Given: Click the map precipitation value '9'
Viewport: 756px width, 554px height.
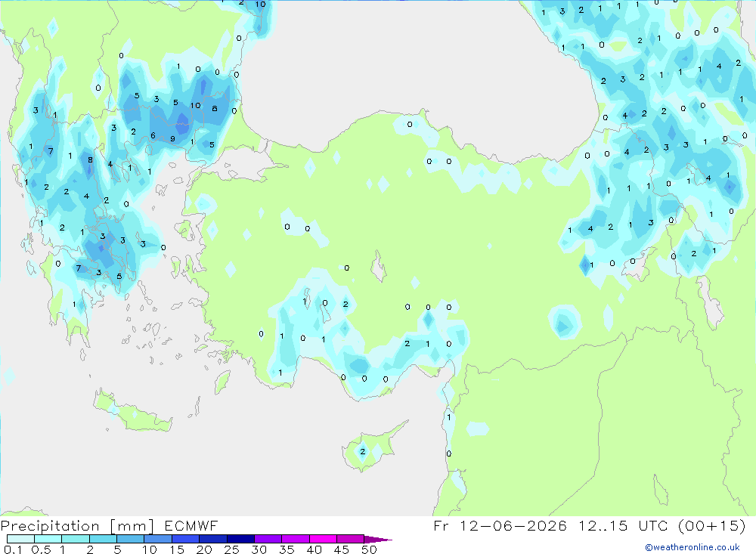Looking at the screenshot, I should point(172,139).
